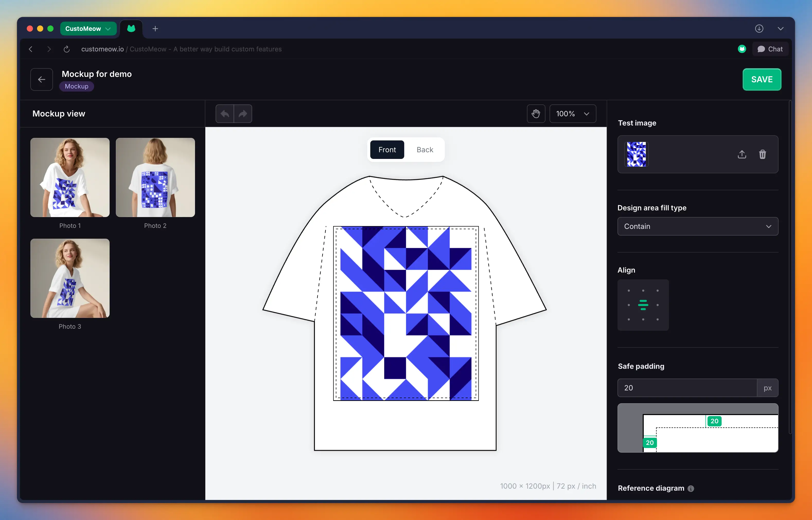Upload a new test image
Viewport: 812px width, 520px height.
(x=742, y=154)
